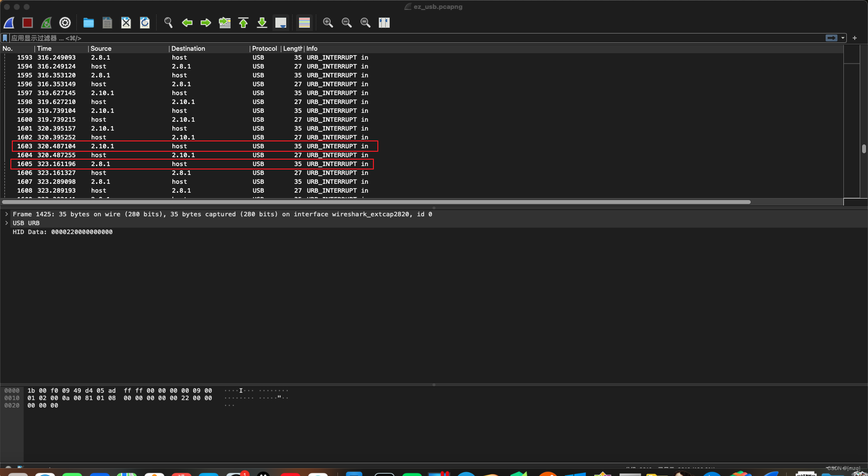
Task: Go back with the left green arrow
Action: (187, 23)
